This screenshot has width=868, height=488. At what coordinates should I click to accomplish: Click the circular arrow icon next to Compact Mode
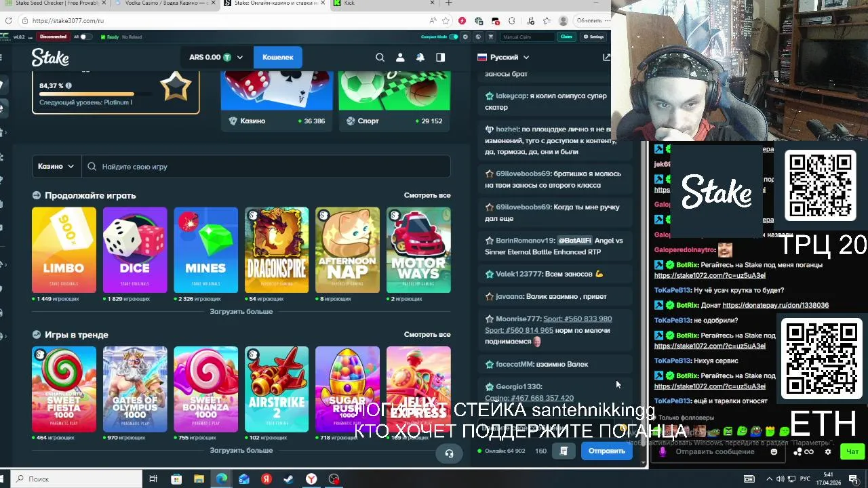pyautogui.click(x=466, y=37)
